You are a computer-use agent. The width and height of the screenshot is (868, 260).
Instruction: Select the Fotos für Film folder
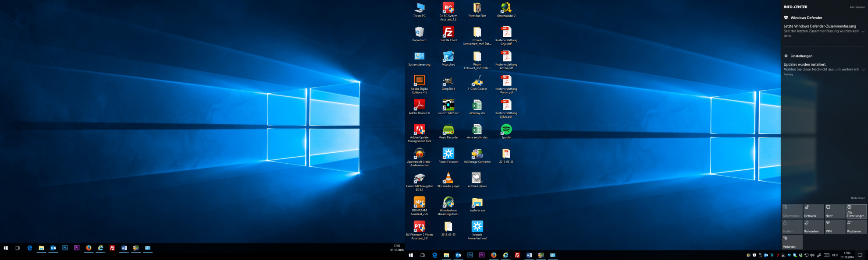coord(477,10)
